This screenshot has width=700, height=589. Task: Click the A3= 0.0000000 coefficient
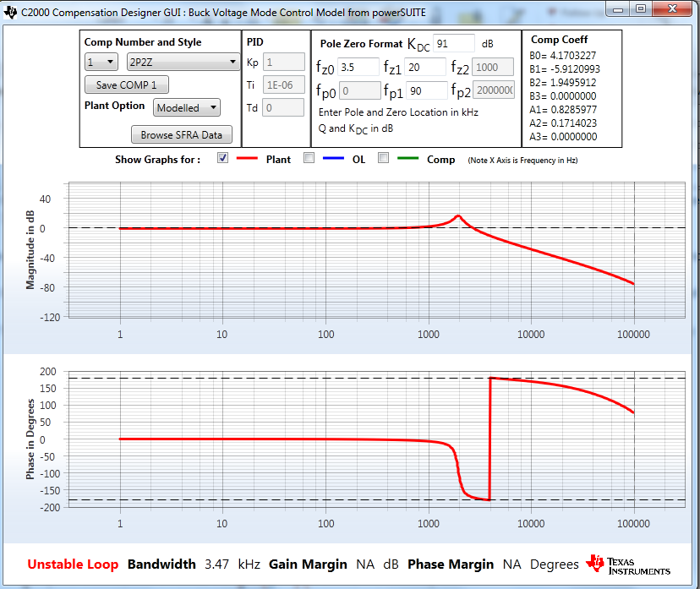pyautogui.click(x=563, y=137)
